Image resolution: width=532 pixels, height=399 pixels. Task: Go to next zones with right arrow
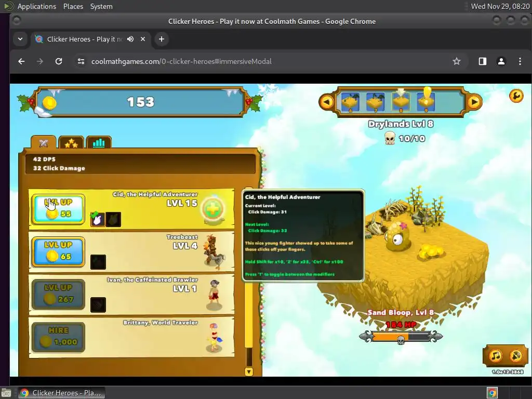click(474, 102)
